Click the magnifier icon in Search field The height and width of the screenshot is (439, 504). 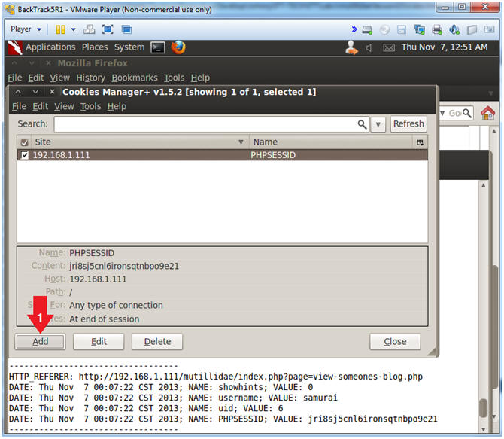coord(362,124)
